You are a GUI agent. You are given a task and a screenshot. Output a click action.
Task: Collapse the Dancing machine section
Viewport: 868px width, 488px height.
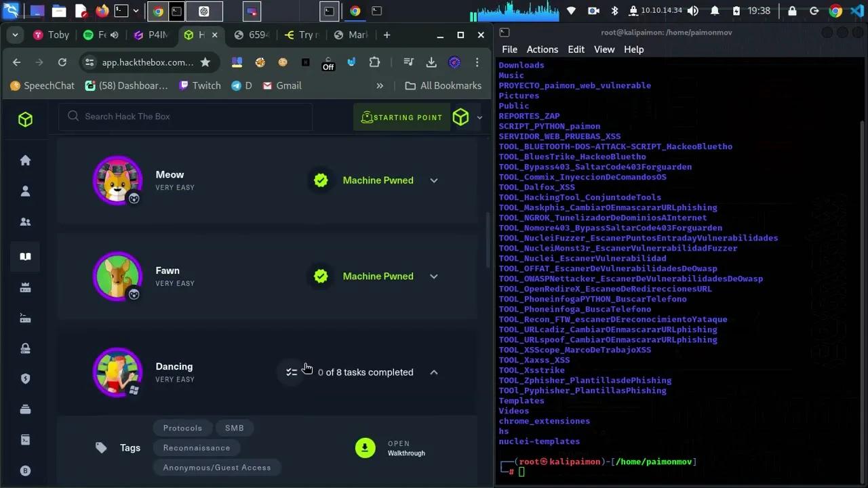[434, 372]
